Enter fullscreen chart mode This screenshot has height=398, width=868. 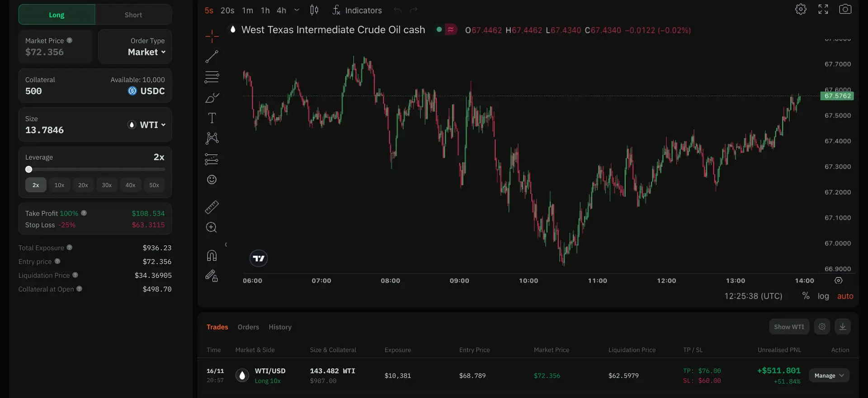823,9
